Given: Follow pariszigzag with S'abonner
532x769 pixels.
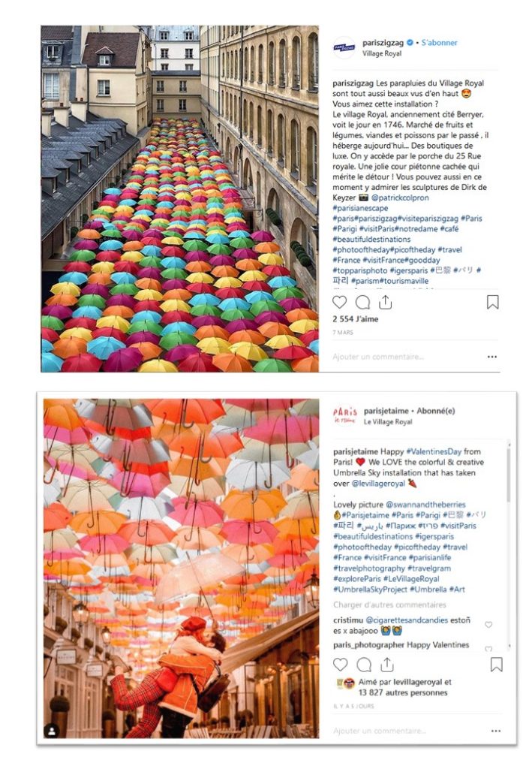Looking at the screenshot, I should (x=440, y=43).
